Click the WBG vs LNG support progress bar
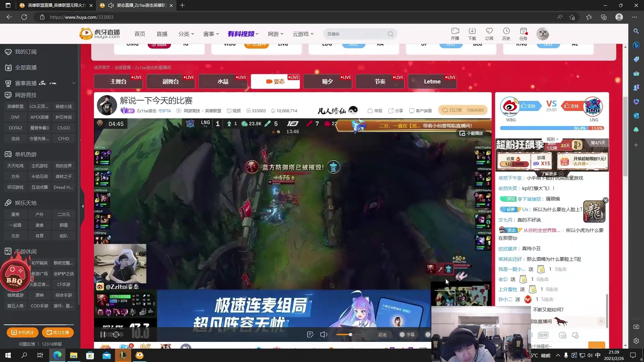Image resolution: width=644 pixels, height=362 pixels. (552, 128)
